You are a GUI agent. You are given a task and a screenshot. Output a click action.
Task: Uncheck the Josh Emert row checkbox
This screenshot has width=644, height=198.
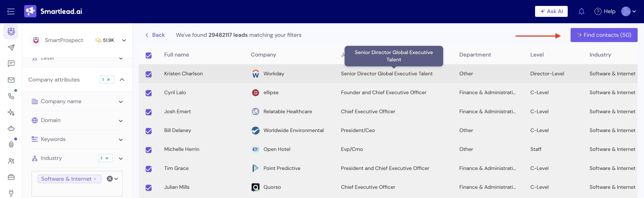click(x=148, y=112)
